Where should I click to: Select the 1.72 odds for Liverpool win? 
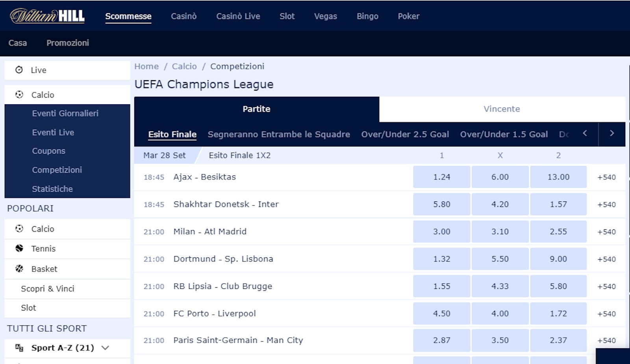coord(558,314)
